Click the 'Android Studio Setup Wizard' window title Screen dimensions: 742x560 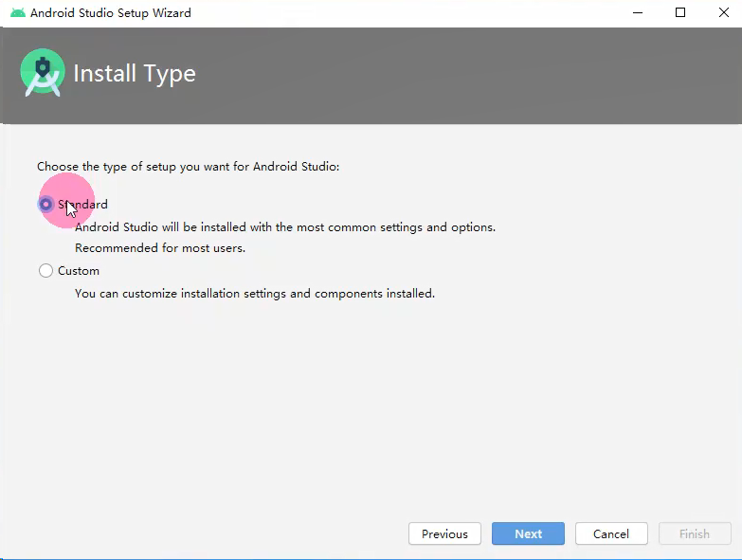pos(111,12)
